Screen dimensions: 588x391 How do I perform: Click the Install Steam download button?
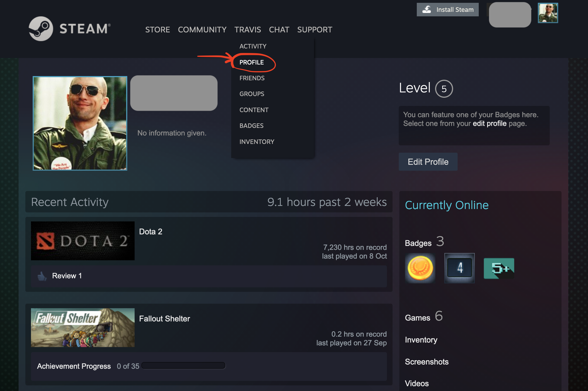click(447, 10)
